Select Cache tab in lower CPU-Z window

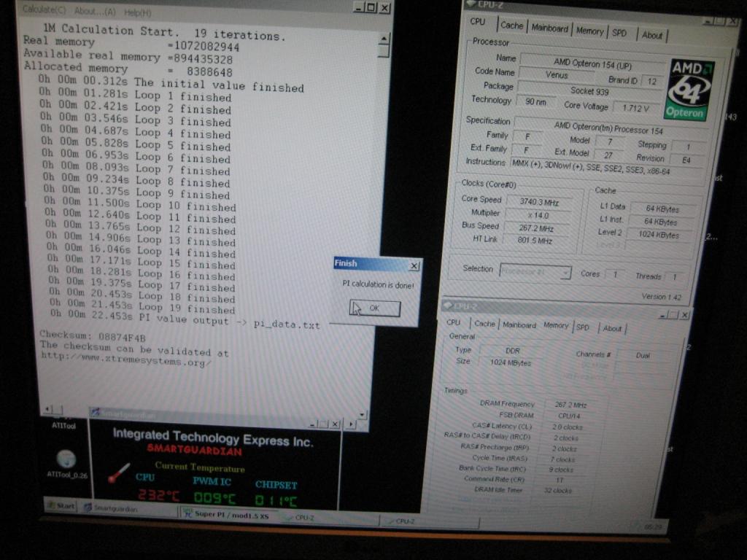coord(484,324)
